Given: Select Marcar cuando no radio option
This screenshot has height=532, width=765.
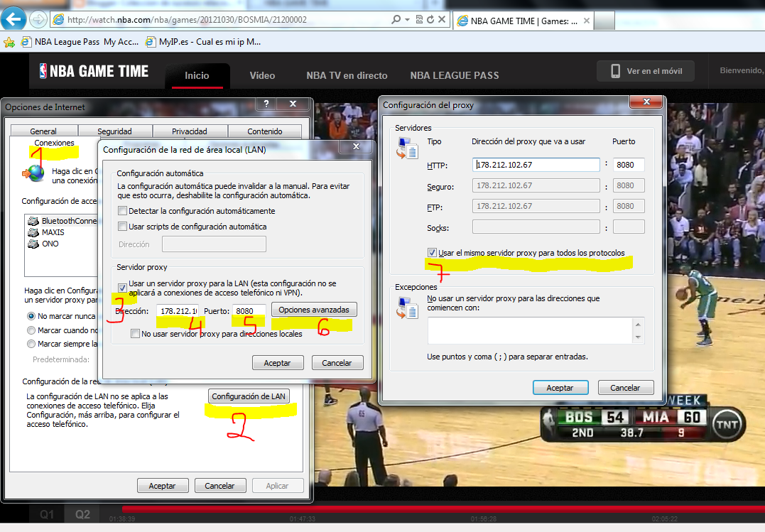Looking at the screenshot, I should point(31,330).
